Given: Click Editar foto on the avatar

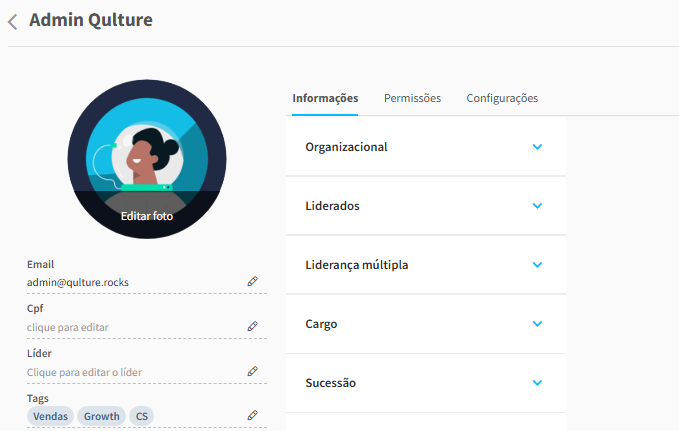Looking at the screenshot, I should point(147,216).
